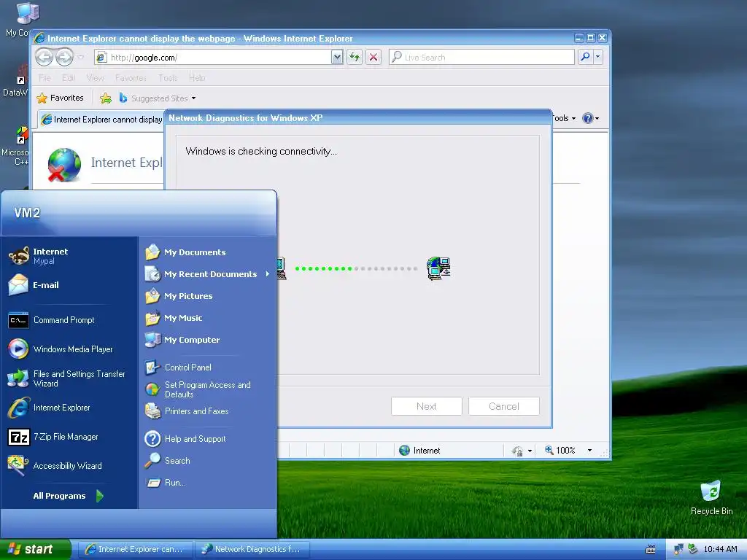The height and width of the screenshot is (560, 747).
Task: Open the recent pages dropdown arrow
Action: [x=80, y=57]
